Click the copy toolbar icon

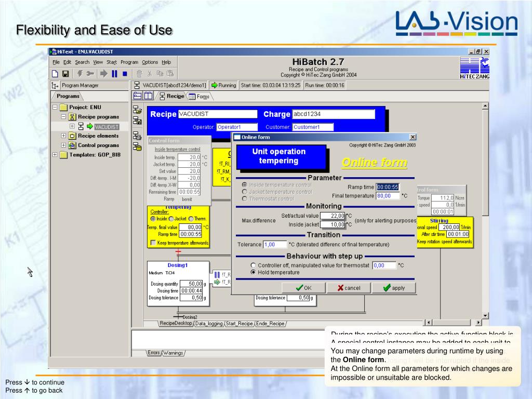pos(160,74)
